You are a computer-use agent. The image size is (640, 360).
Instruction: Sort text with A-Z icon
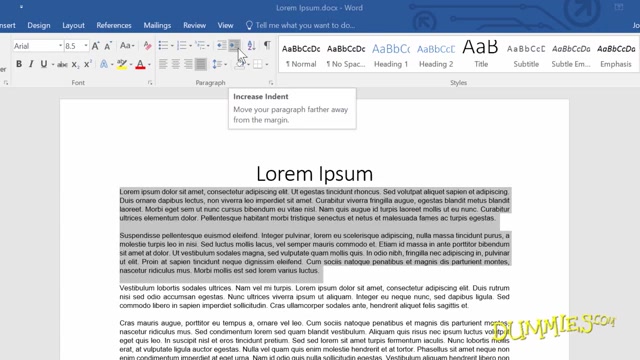[251, 45]
